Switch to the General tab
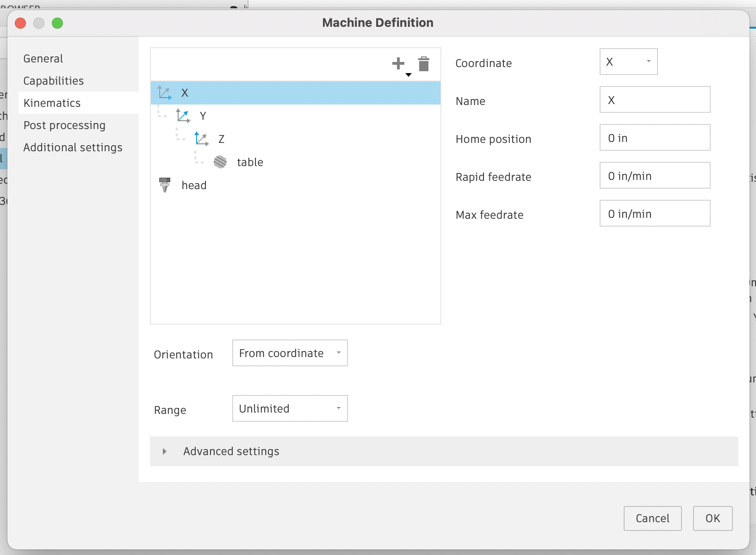The height and width of the screenshot is (555, 756). tap(43, 59)
